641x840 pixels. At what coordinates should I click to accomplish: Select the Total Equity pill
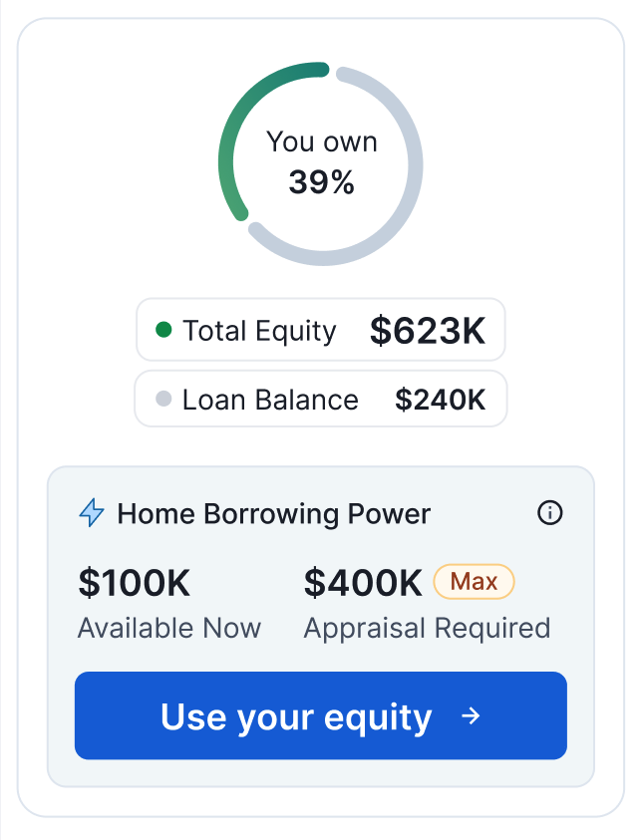(321, 330)
